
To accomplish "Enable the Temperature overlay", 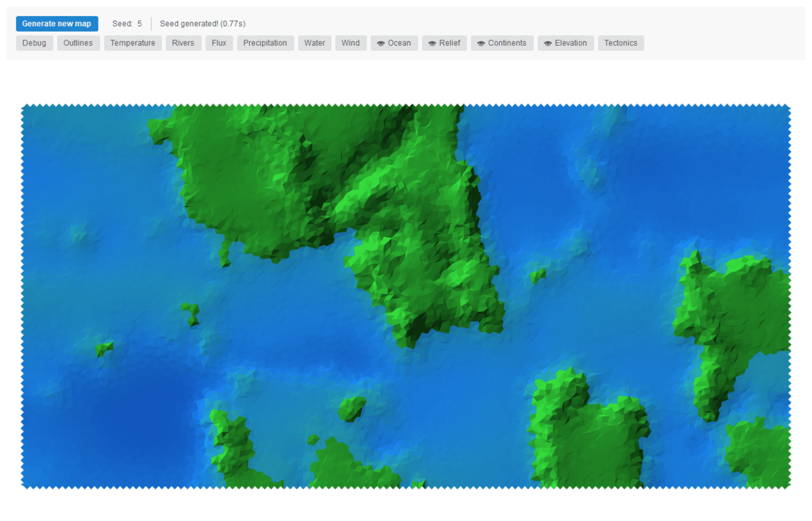I will [x=133, y=43].
